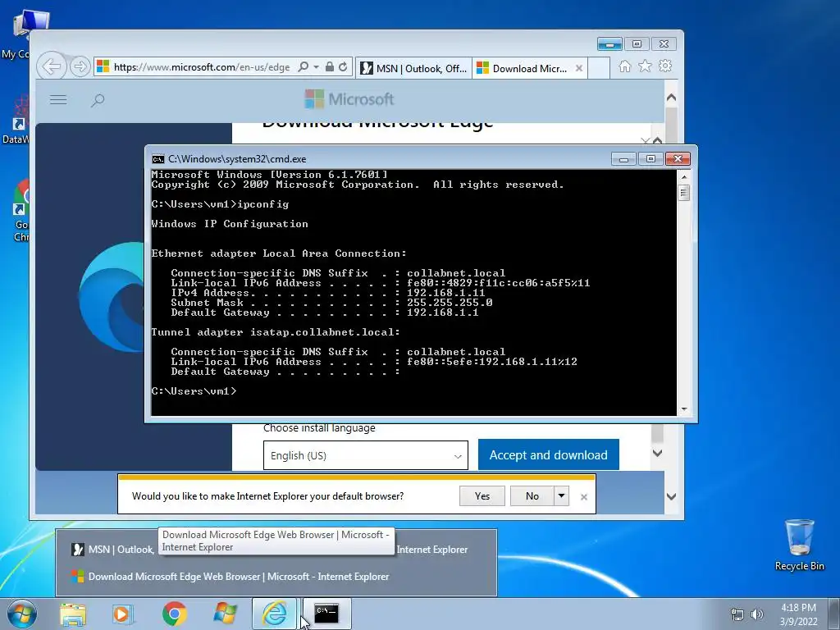Click Ethernet adapter Local Area Connection line
The image size is (840, 630).
[279, 253]
